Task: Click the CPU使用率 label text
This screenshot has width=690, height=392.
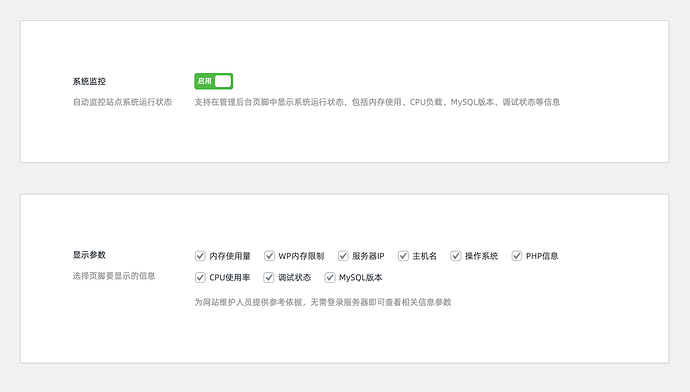Action: coord(230,278)
